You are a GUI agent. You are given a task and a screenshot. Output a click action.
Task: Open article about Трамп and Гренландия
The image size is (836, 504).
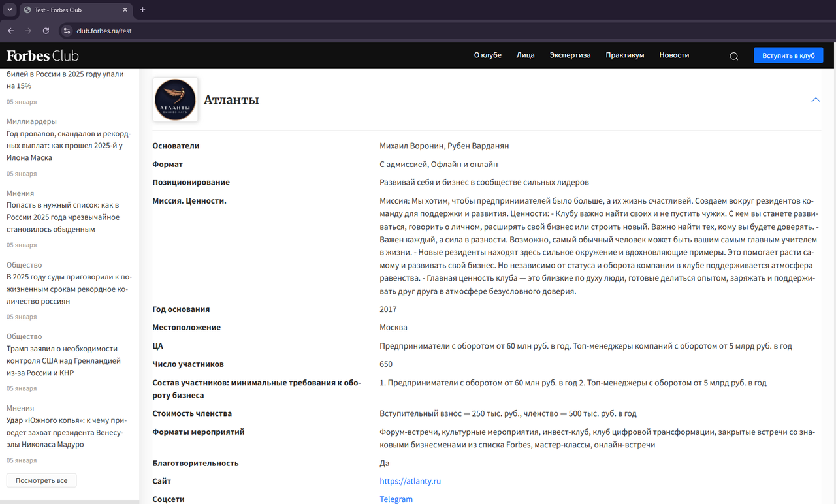(64, 360)
